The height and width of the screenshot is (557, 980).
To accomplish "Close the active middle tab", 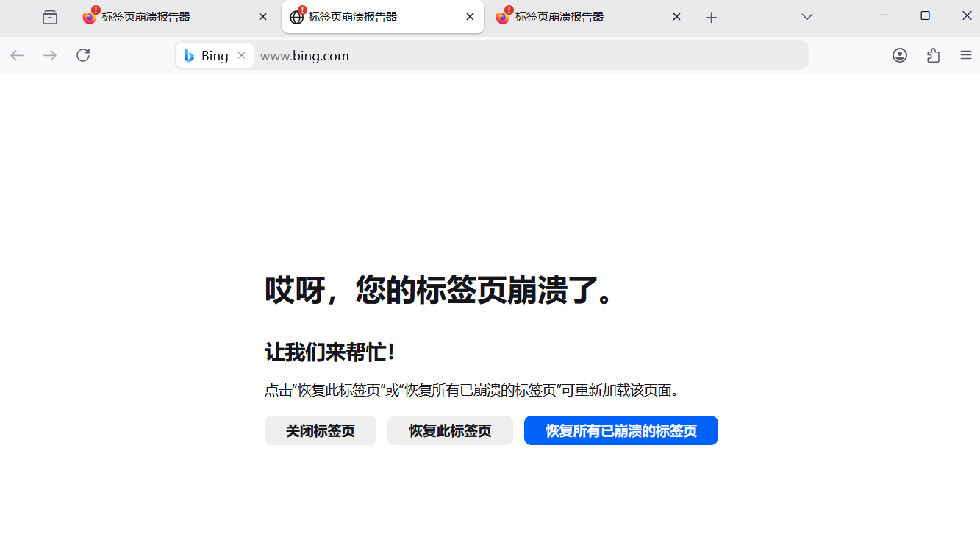I will (470, 17).
